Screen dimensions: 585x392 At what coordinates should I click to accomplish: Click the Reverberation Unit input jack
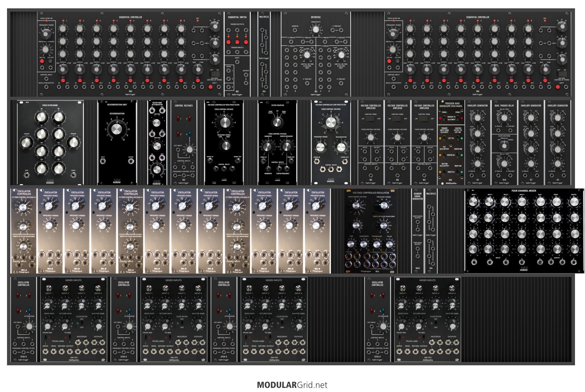(x=103, y=161)
